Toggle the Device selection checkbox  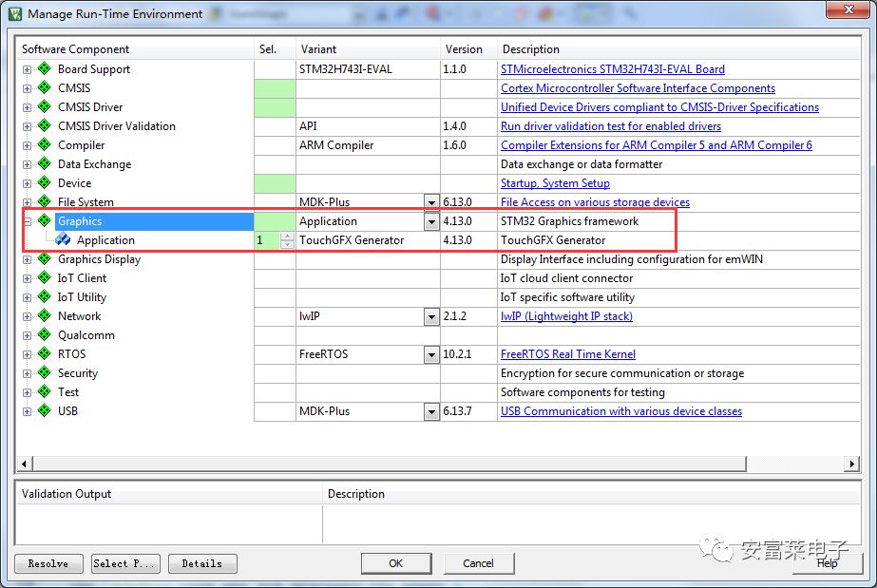click(x=274, y=182)
